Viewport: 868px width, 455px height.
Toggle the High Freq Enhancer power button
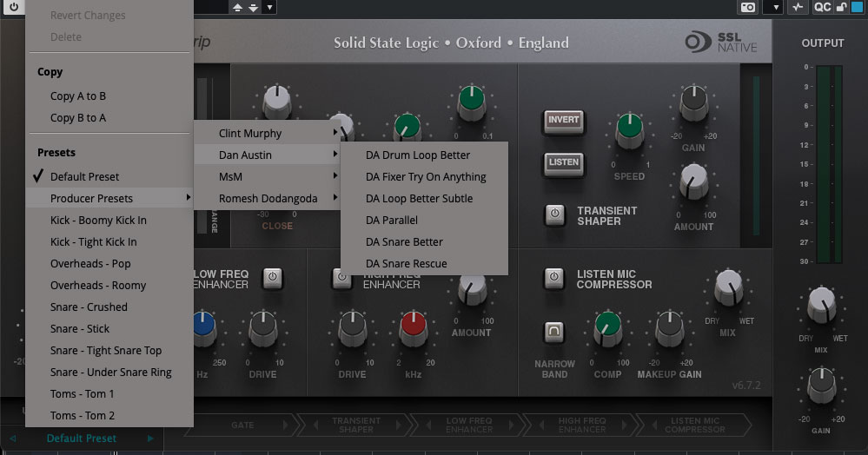point(341,278)
